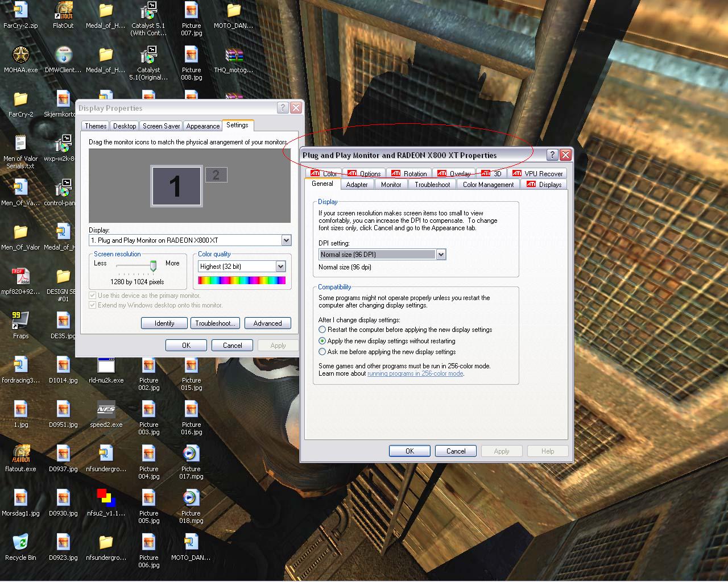Switch to Screen Saver tab
The width and height of the screenshot is (728, 582).
(161, 126)
